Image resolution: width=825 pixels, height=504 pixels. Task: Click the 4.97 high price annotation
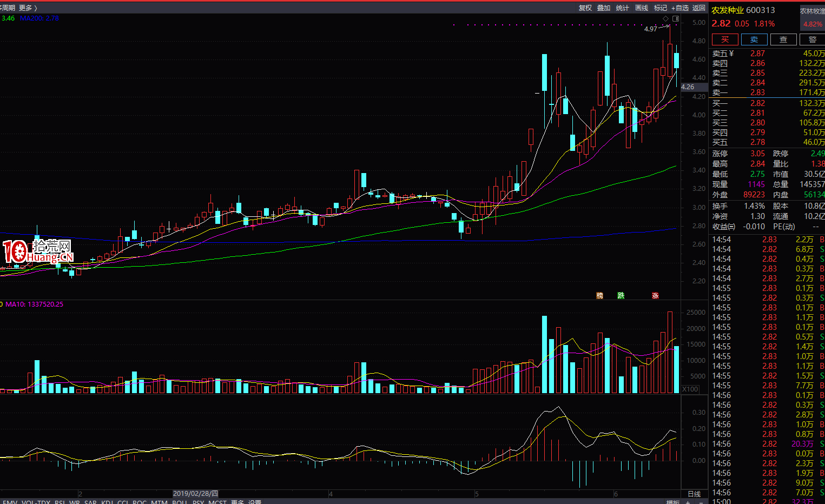tap(650, 29)
